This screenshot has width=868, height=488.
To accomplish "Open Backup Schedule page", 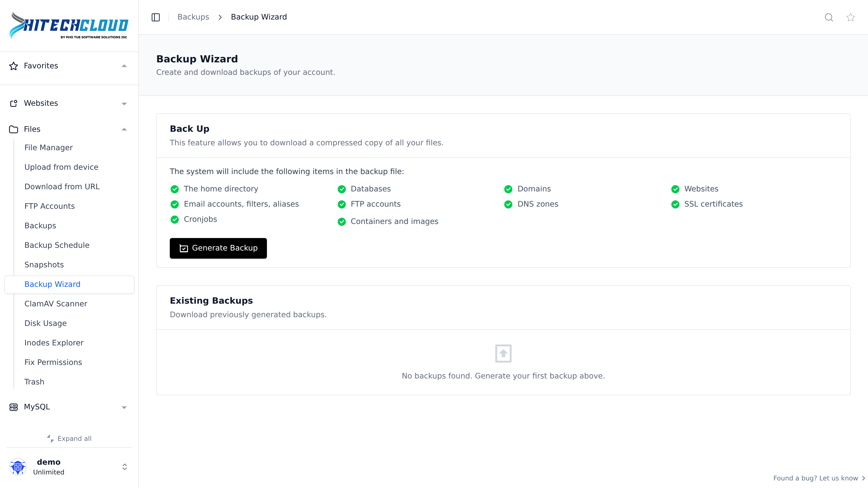I will tap(57, 245).
